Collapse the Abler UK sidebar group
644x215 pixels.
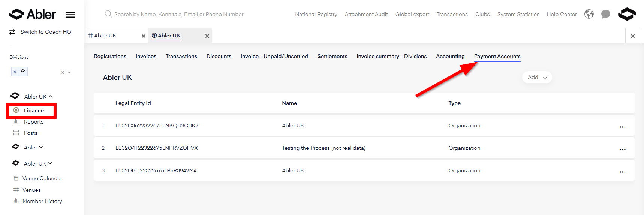pyautogui.click(x=50, y=96)
